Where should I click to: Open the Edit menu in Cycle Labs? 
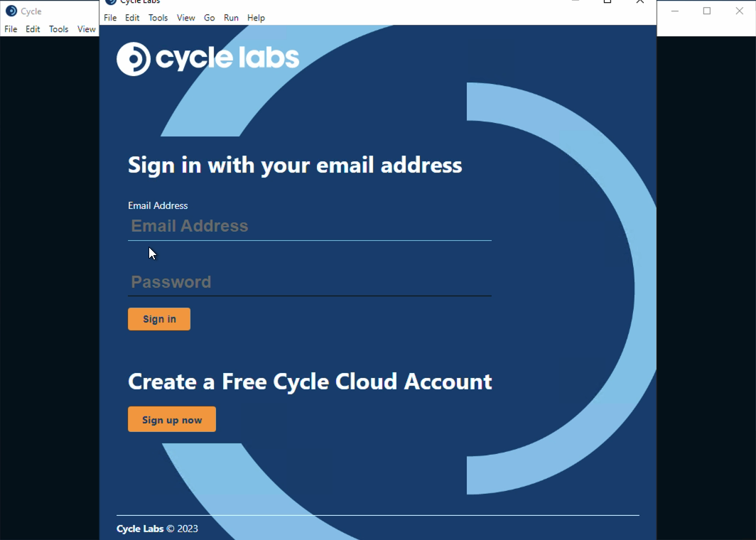point(132,17)
